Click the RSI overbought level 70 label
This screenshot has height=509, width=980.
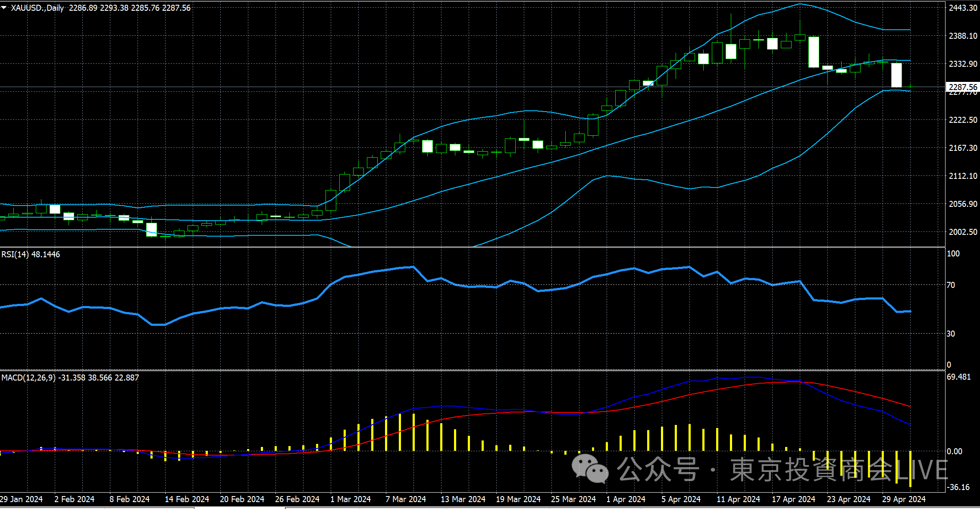[951, 285]
